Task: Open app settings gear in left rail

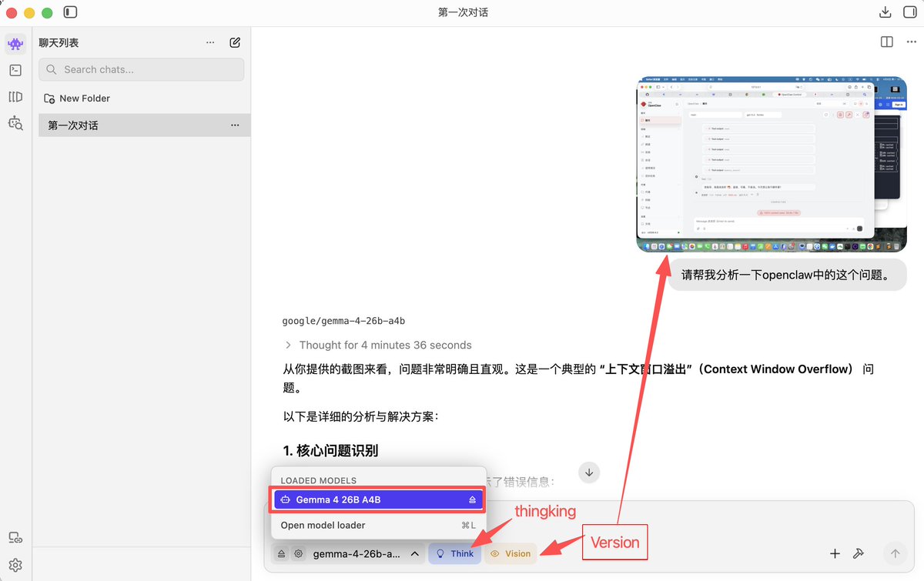Action: click(x=15, y=565)
